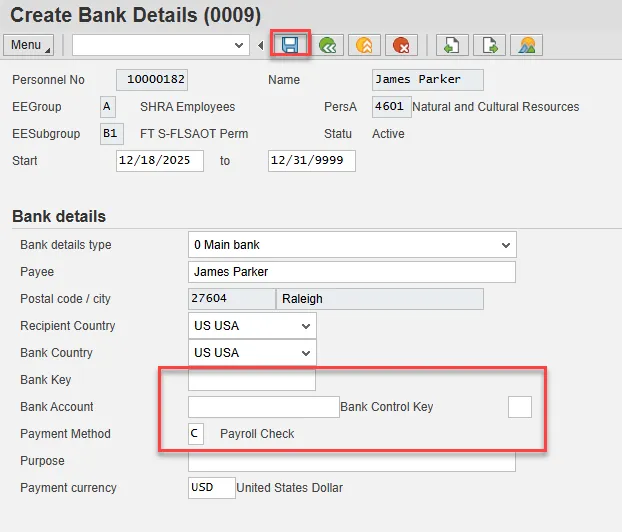Viewport: 622px width, 532px height.
Task: Click the Payroll Check text
Action: click(257, 434)
